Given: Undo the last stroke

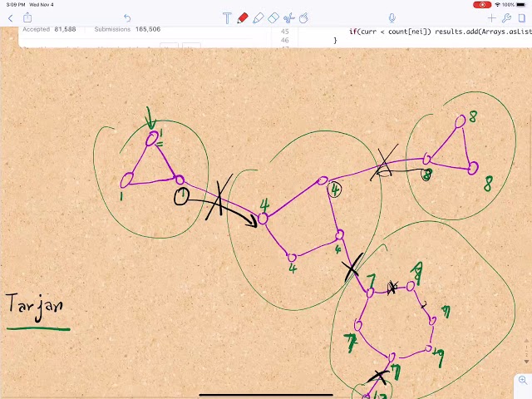Looking at the screenshot, I should click(127, 18).
